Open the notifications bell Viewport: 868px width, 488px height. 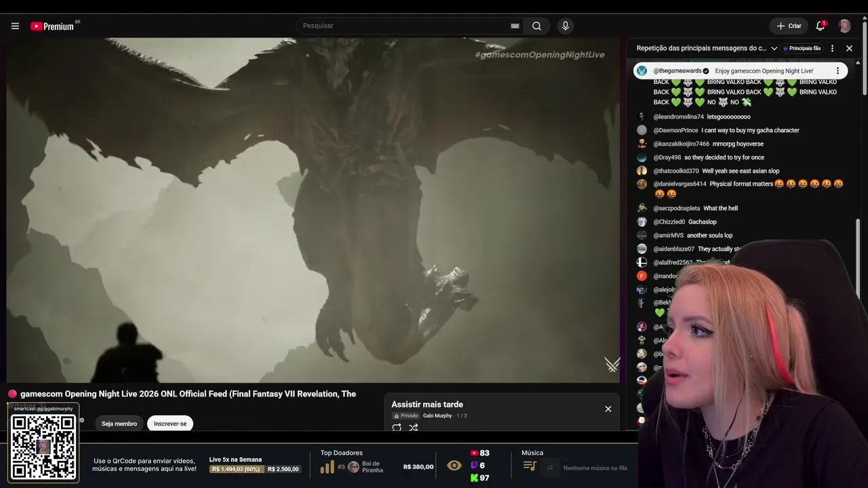pyautogui.click(x=821, y=26)
